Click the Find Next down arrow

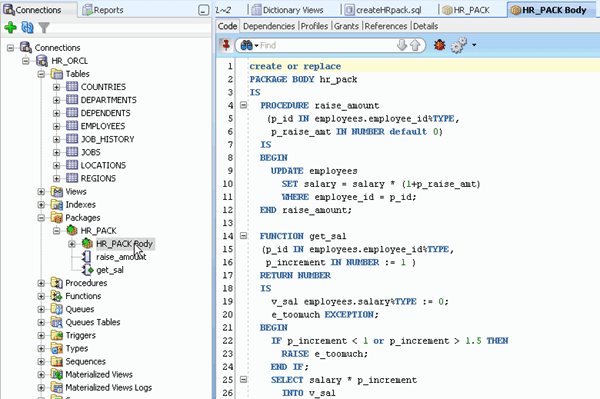tap(402, 45)
